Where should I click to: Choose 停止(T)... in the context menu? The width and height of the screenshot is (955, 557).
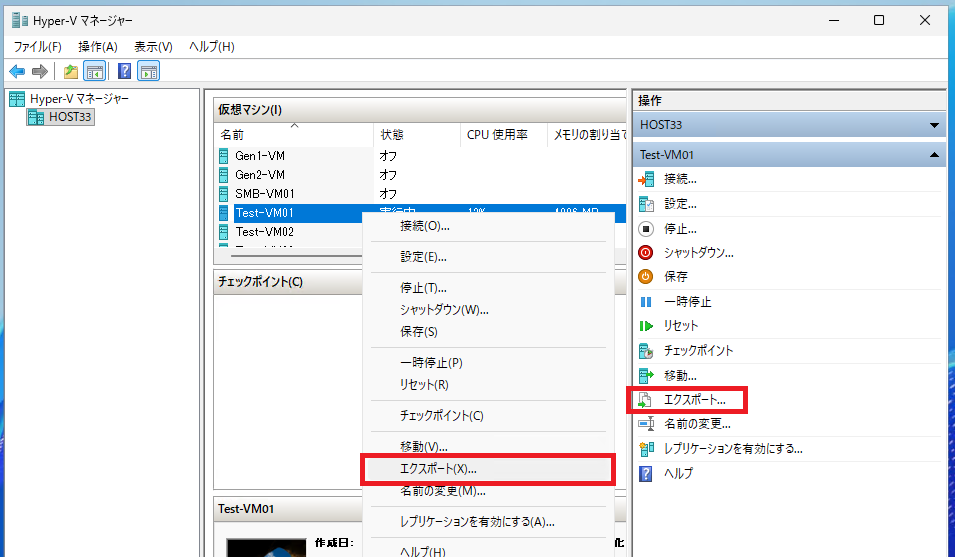tap(488, 288)
